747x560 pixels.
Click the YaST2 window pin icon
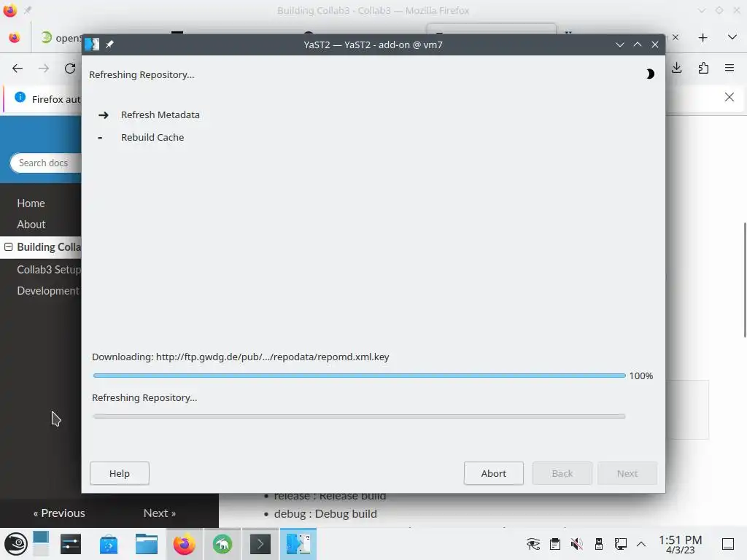coord(109,44)
